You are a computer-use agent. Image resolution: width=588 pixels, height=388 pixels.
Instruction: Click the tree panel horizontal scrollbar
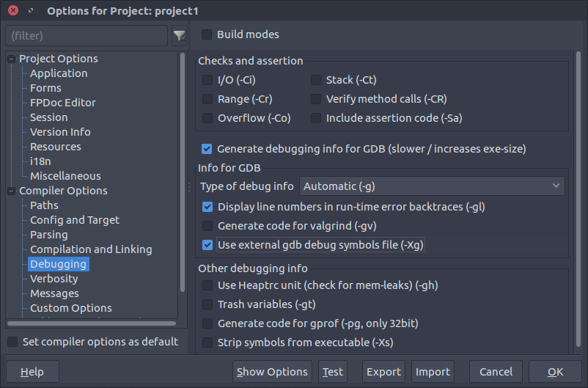click(x=92, y=323)
